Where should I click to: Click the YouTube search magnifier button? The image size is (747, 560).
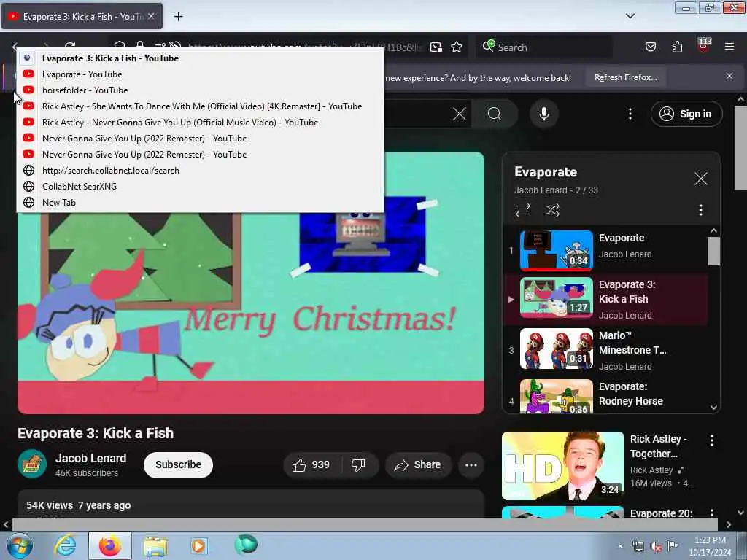click(495, 114)
